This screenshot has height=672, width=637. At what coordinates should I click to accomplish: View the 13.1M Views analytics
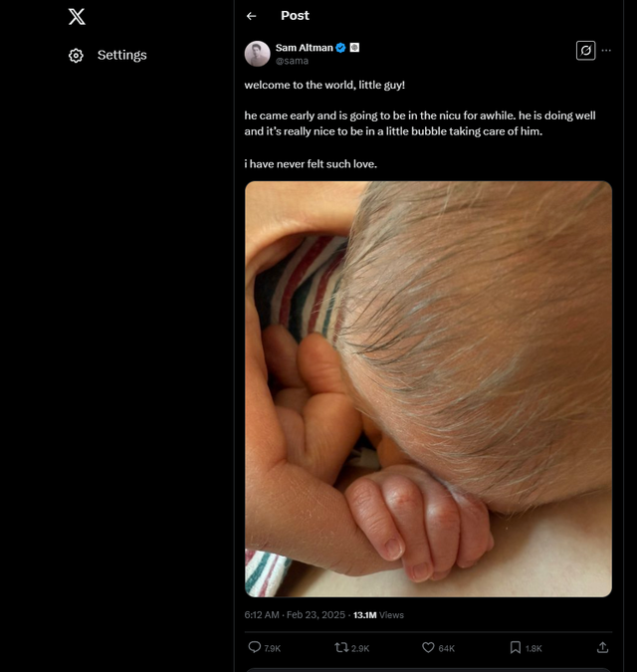click(378, 615)
